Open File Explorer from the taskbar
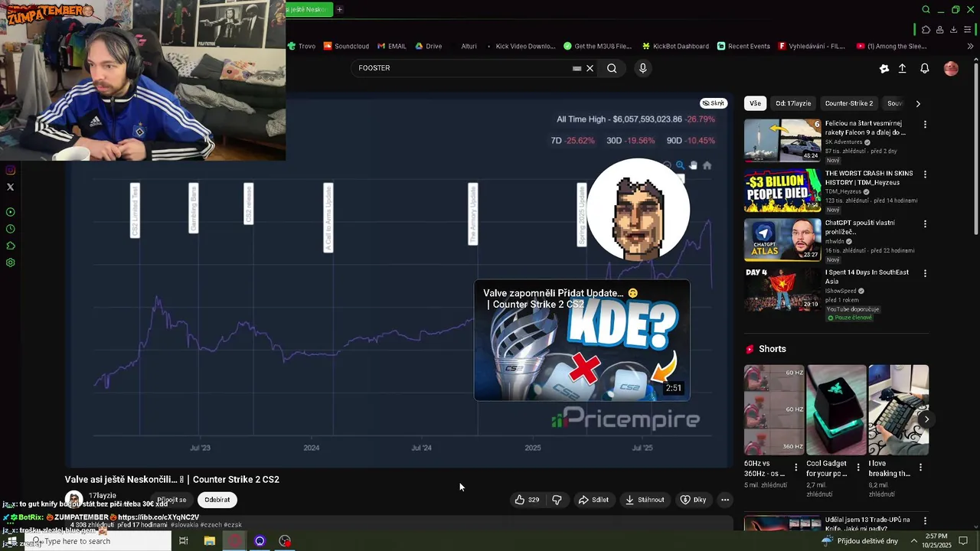Screen dimensions: 980x551 (210, 541)
